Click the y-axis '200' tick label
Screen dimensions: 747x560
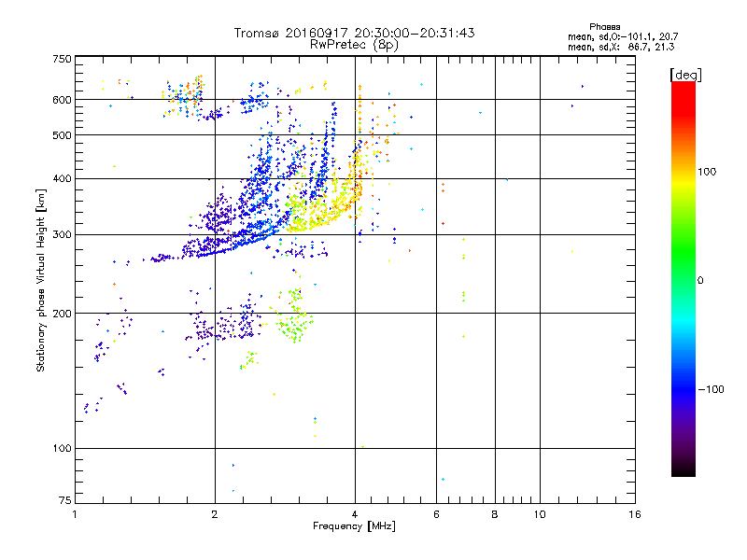[62, 314]
